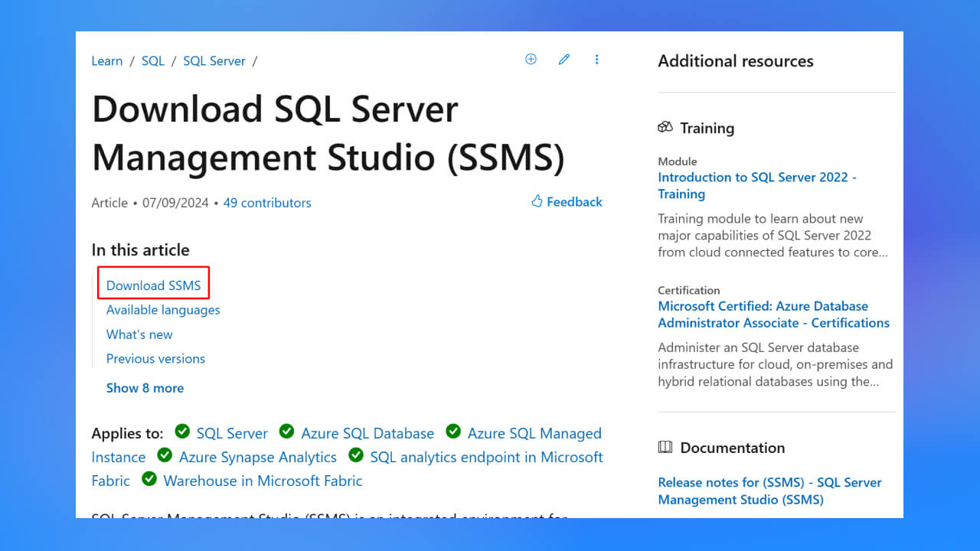Screen dimensions: 980x551
Task: Click the Feedback thumbs-up button
Action: point(567,202)
